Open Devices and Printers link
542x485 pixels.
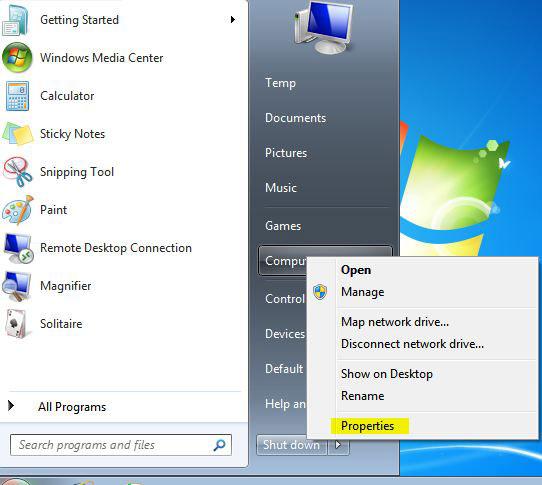pyautogui.click(x=285, y=334)
